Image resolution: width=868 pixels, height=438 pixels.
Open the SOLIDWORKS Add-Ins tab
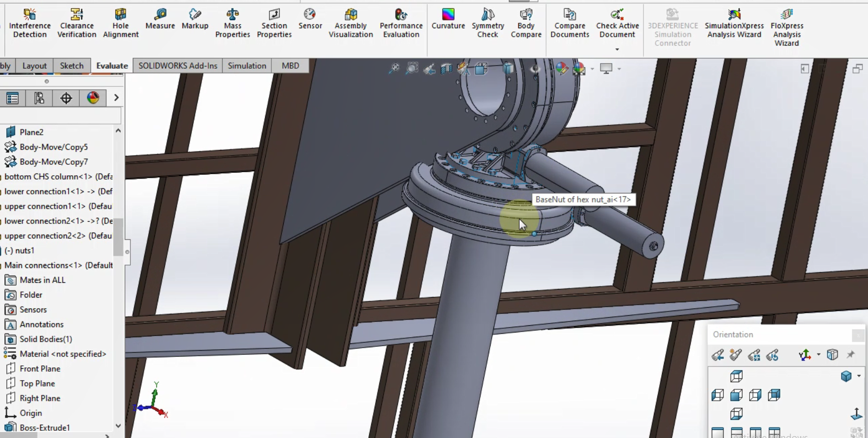click(178, 66)
